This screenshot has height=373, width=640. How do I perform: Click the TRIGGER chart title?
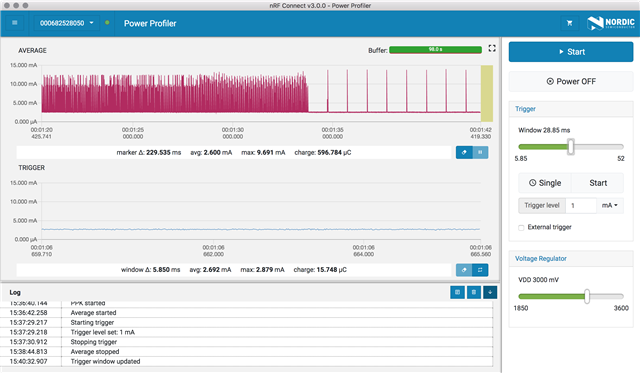pos(31,168)
